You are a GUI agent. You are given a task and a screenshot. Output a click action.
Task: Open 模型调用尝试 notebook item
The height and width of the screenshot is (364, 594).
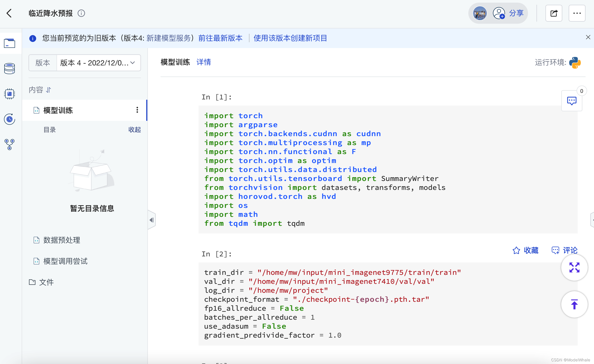tap(65, 261)
